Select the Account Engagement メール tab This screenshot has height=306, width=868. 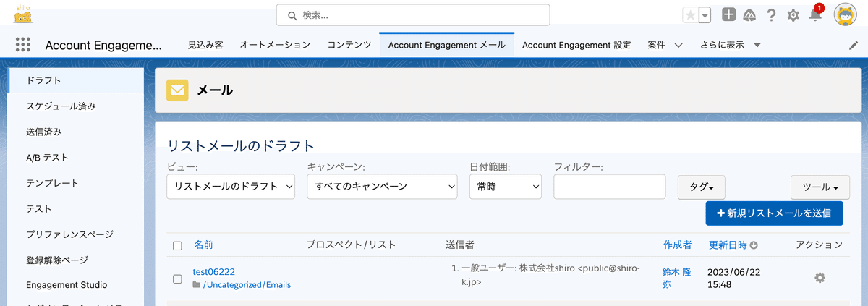tap(447, 45)
